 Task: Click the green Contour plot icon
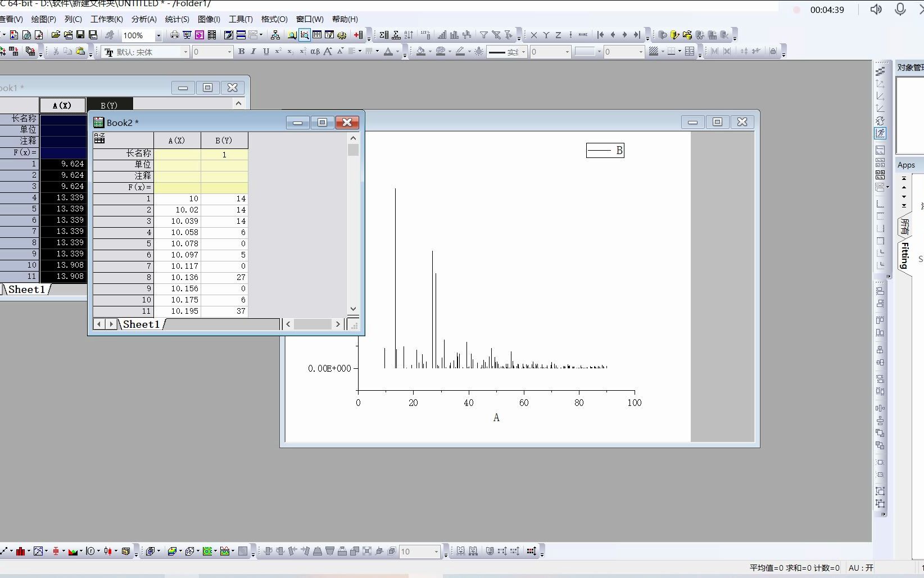click(x=207, y=552)
